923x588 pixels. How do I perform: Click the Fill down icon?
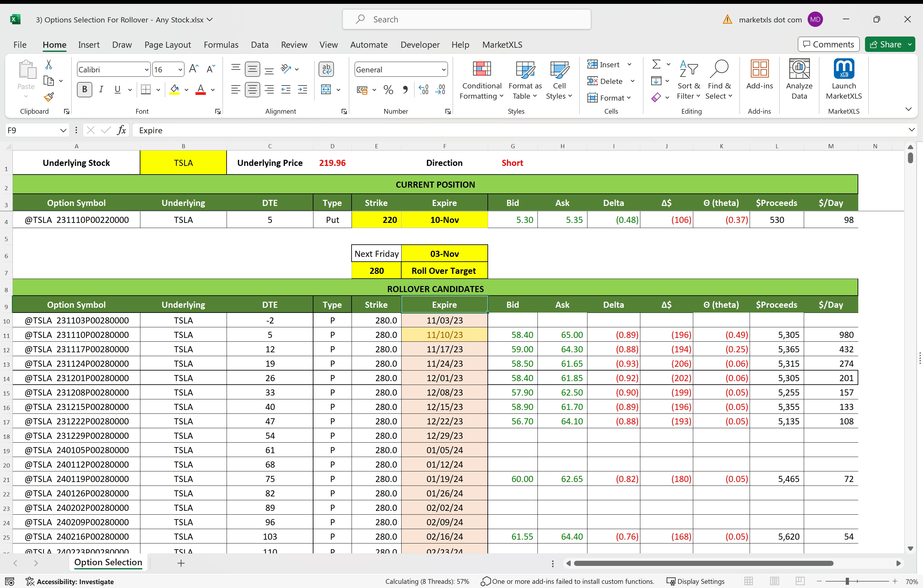pyautogui.click(x=656, y=81)
